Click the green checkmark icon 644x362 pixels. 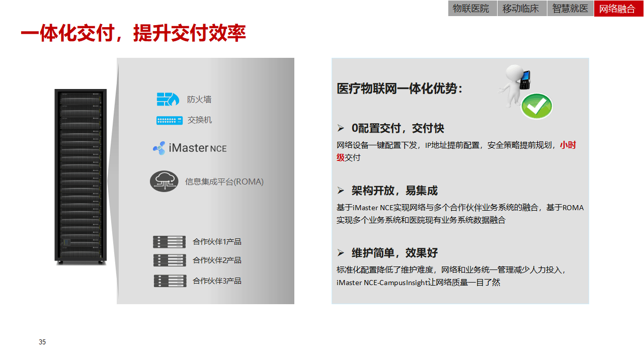pos(536,106)
